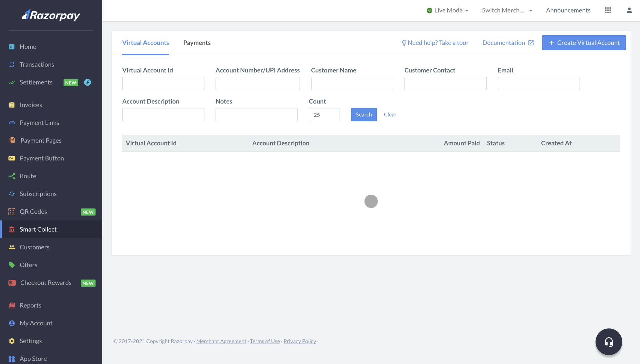640x364 pixels.
Task: Open the support headset chat button
Action: 609,342
